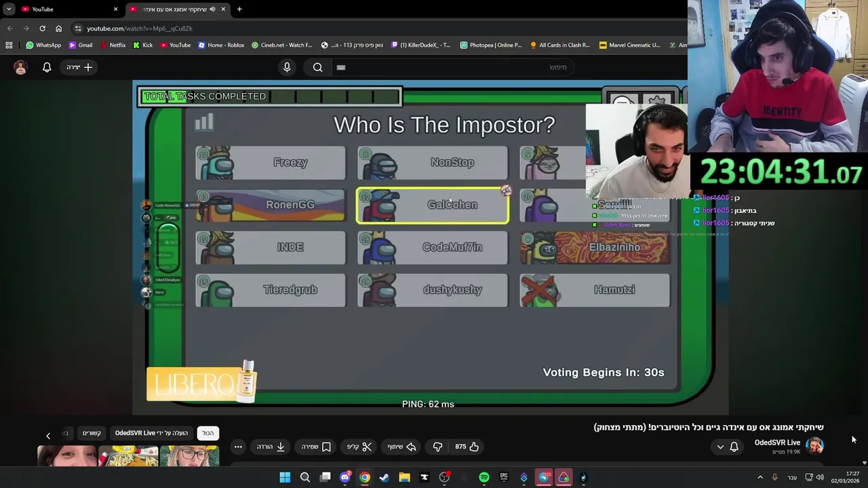Click the save (שמירה) bookmark button

click(316, 447)
